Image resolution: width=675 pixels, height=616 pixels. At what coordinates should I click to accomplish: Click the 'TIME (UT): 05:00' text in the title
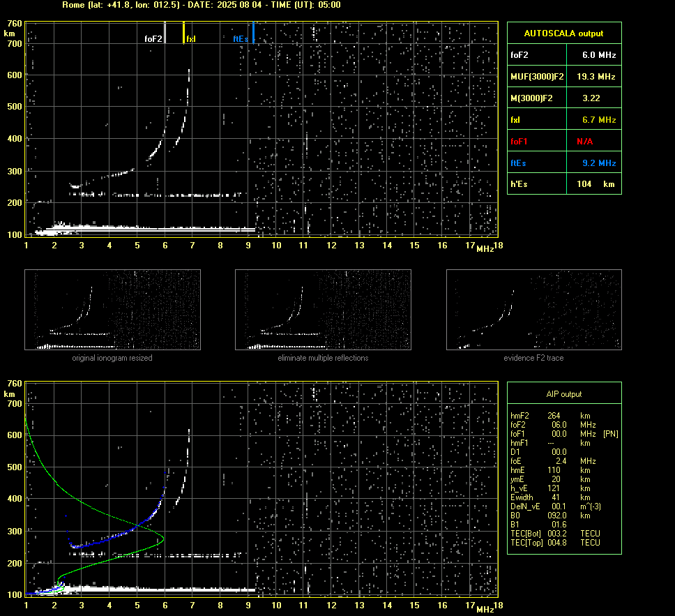coord(305,5)
